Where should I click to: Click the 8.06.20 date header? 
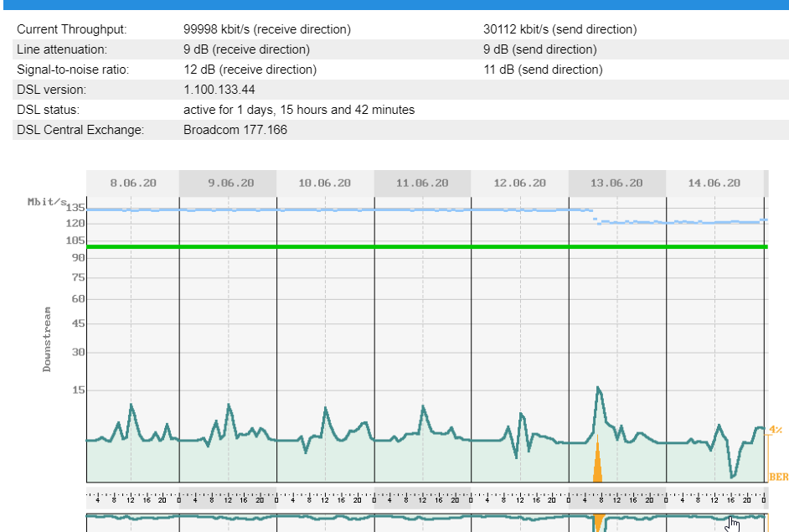[133, 183]
